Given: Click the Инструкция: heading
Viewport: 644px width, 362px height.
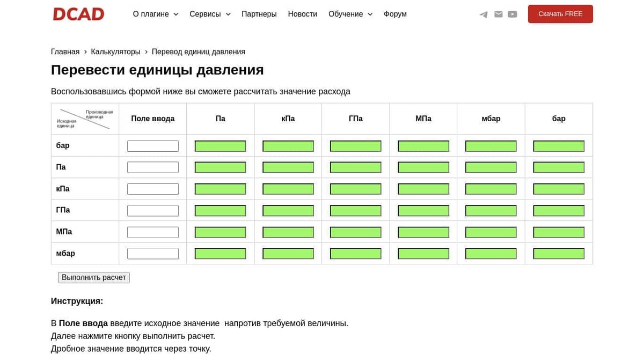Looking at the screenshot, I should [77, 301].
